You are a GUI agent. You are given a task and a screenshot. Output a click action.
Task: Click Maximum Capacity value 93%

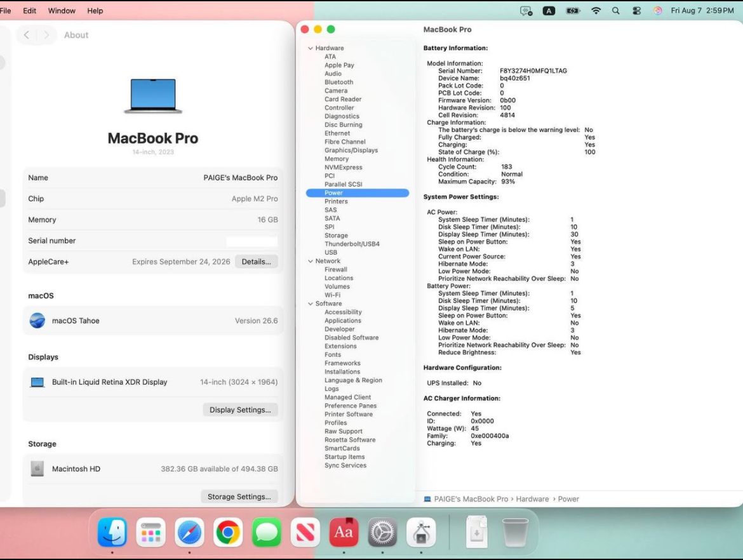click(508, 182)
